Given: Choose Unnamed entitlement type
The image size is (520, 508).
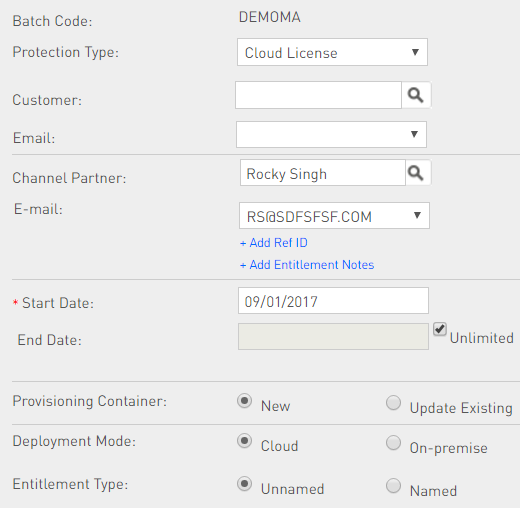Looking at the screenshot, I should tap(244, 484).
